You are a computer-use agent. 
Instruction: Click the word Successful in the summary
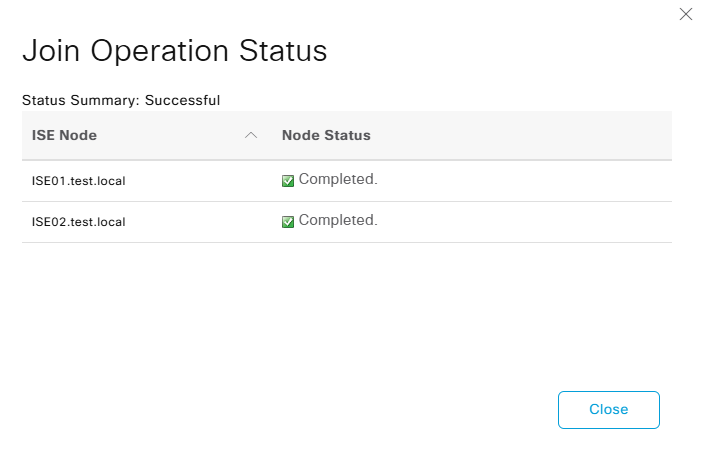pyautogui.click(x=182, y=100)
